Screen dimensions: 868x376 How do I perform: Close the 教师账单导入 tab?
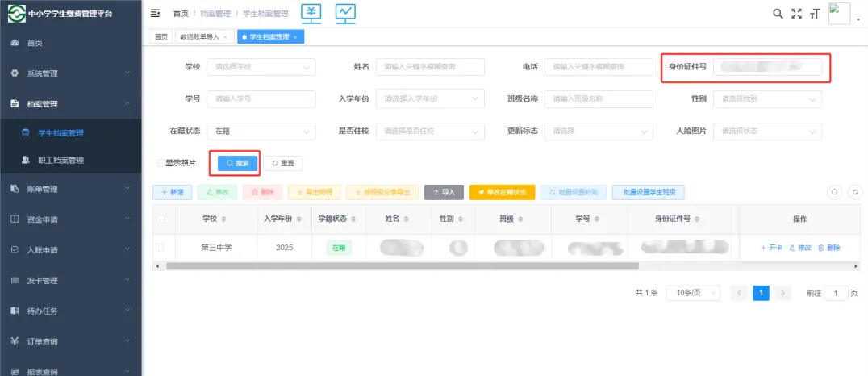[225, 37]
